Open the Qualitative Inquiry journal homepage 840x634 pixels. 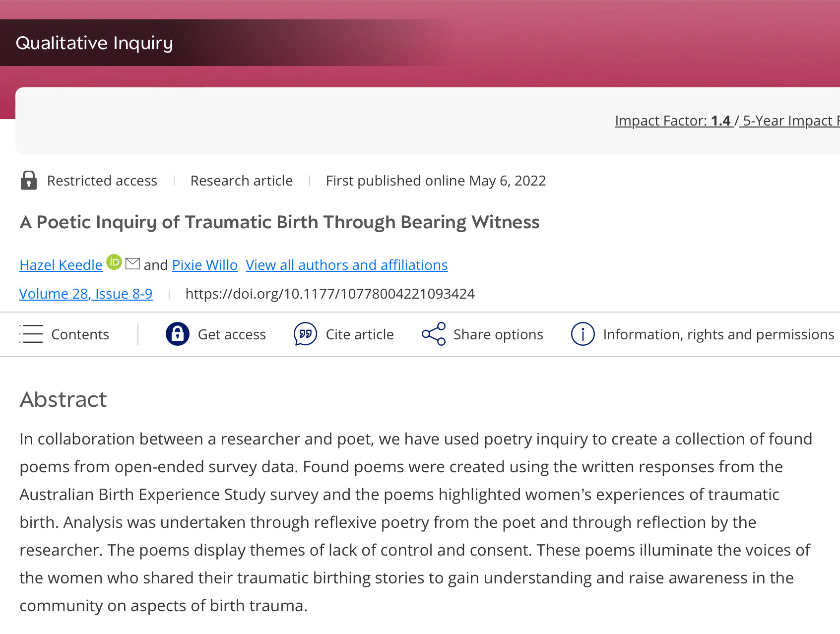click(x=94, y=43)
